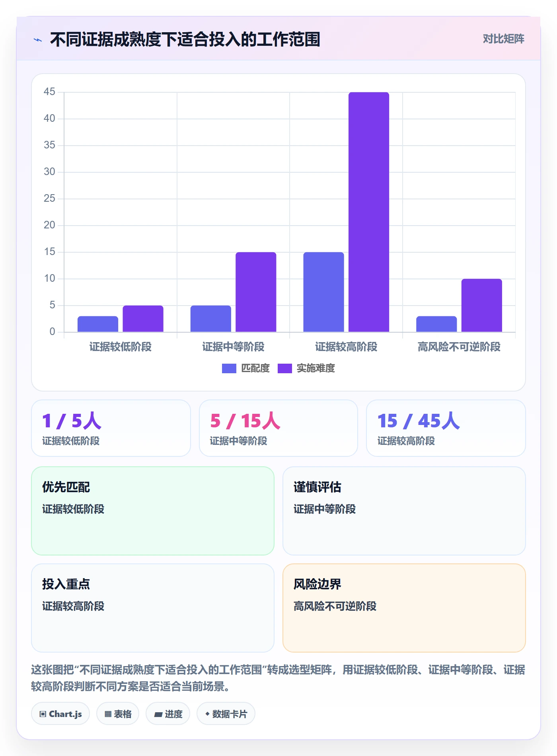This screenshot has width=557, height=756.
Task: Click the x-axis label 证据中等阶段
Action: 234,347
